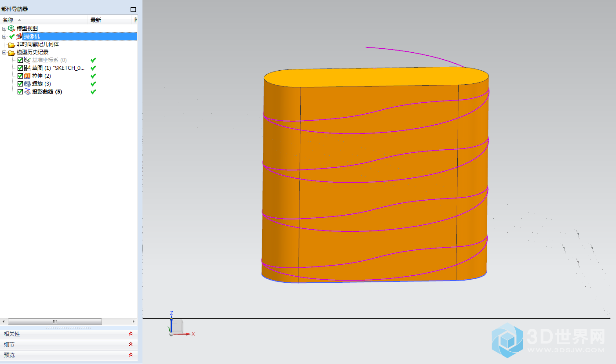Click the 非时间戳记几何体 folder icon
This screenshot has width=616, height=364.
11,45
